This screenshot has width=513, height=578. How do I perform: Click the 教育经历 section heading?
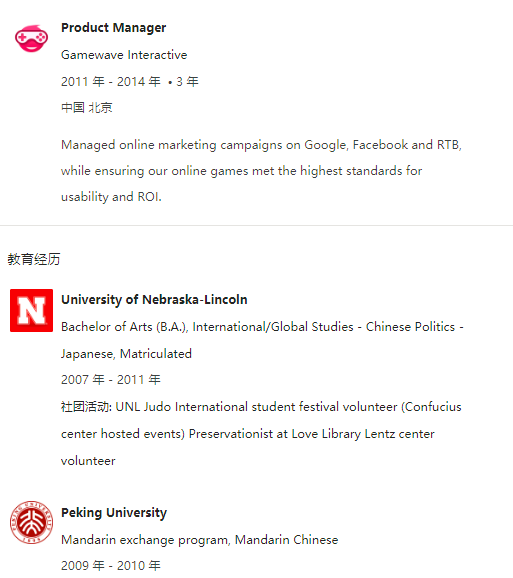pos(34,259)
